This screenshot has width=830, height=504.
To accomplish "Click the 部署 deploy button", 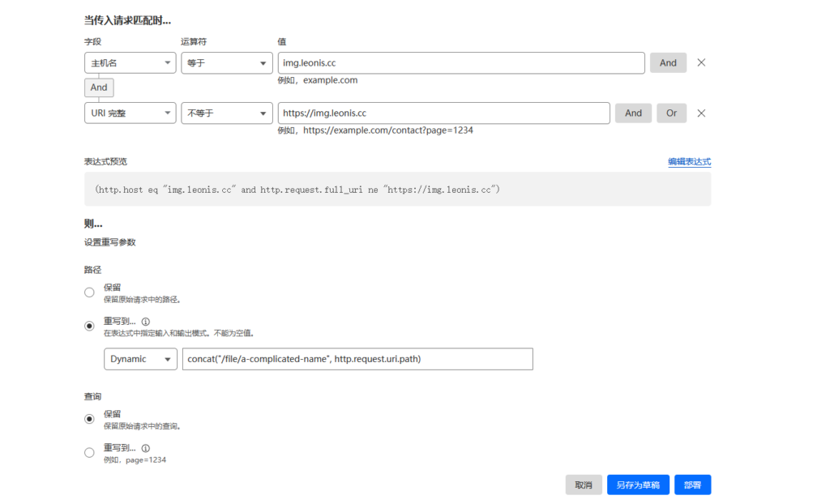I will pos(692,485).
